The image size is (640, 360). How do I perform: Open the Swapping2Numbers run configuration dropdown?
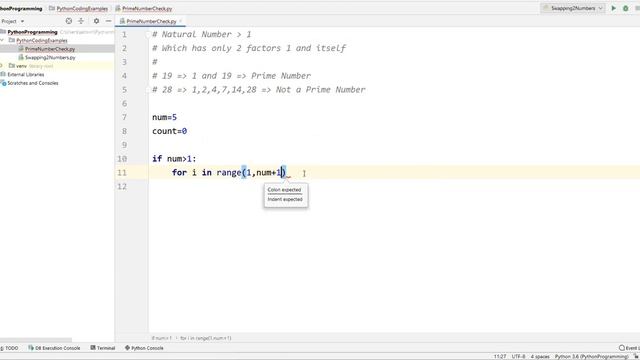[x=573, y=8]
